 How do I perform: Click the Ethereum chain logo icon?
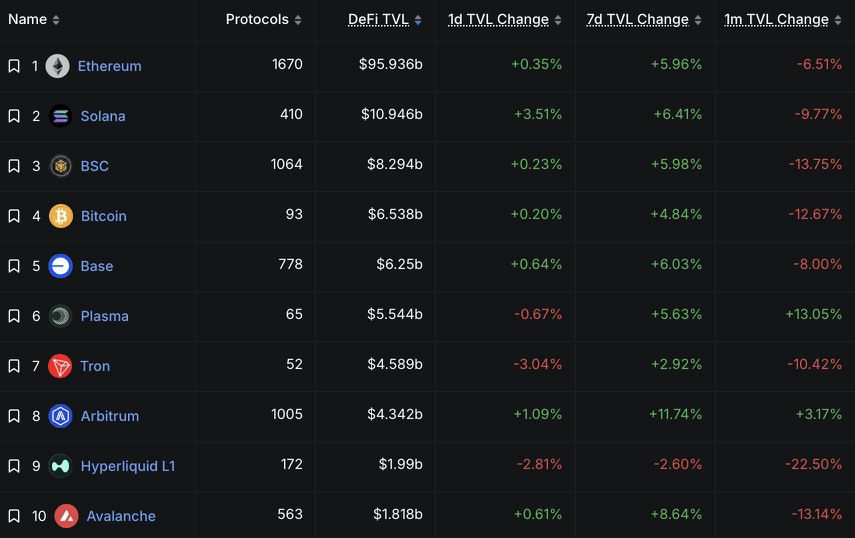click(x=57, y=66)
